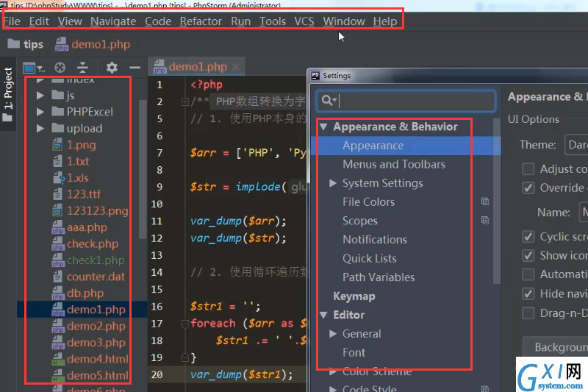Select Font settings under Editor
Viewport: 588px width, 392px height.
(354, 352)
